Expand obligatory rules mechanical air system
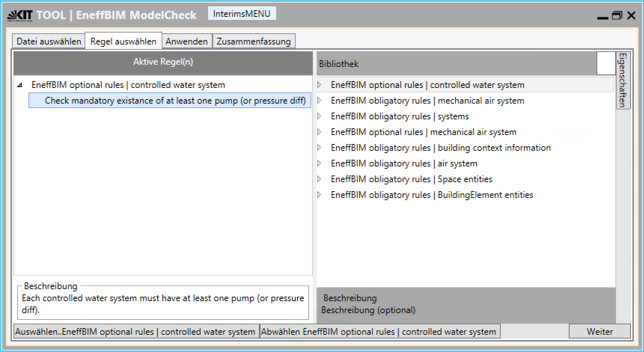Image resolution: width=644 pixels, height=352 pixels. click(x=319, y=101)
